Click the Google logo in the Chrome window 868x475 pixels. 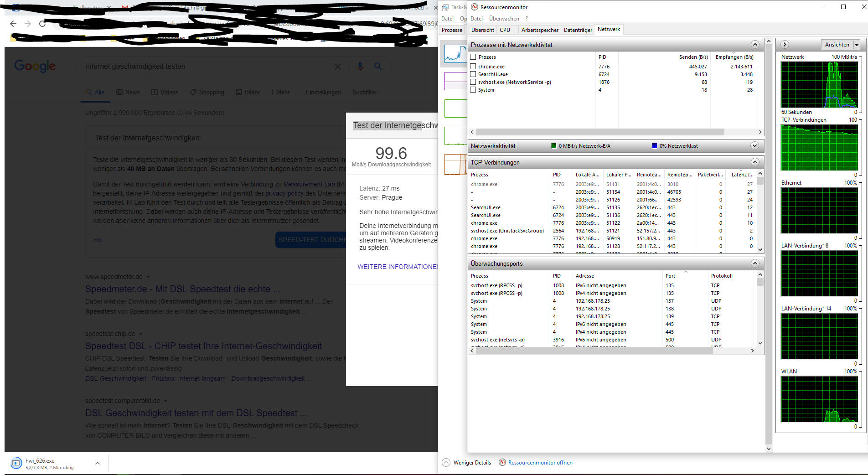pos(35,67)
